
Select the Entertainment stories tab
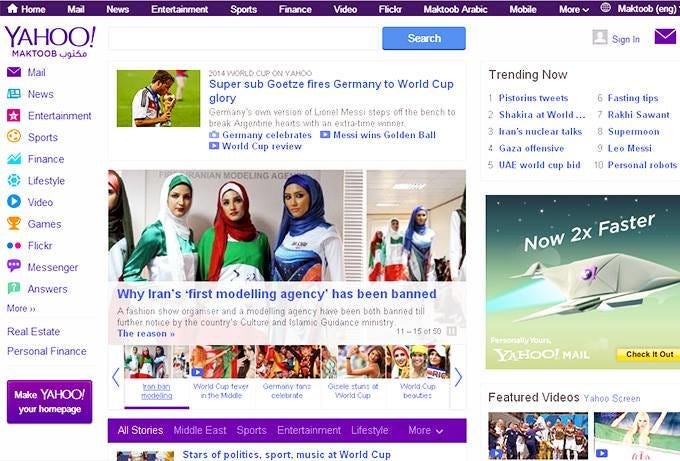309,430
